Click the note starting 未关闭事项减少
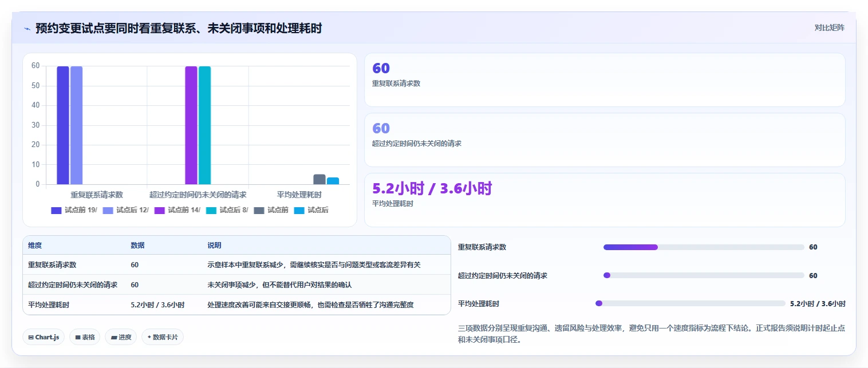 [x=279, y=285]
